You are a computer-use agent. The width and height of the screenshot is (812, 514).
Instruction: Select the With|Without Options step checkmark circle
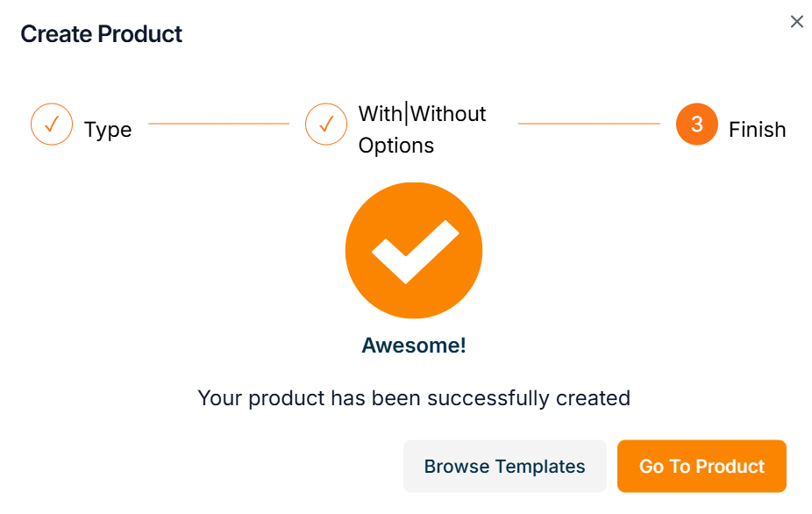click(x=326, y=125)
